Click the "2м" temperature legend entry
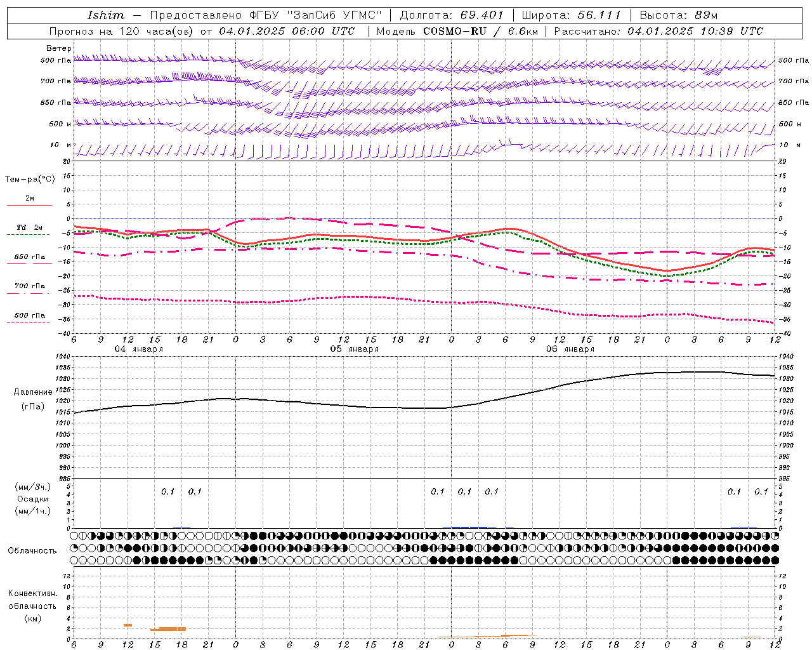 pyautogui.click(x=30, y=198)
